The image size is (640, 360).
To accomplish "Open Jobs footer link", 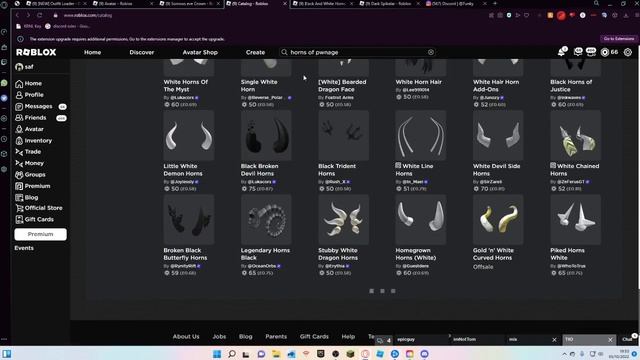I will [219, 336].
